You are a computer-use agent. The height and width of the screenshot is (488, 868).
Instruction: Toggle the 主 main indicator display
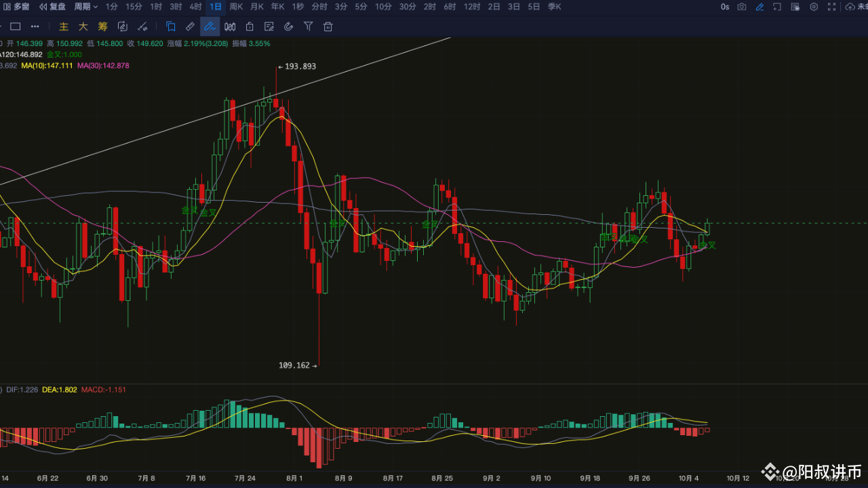63,26
